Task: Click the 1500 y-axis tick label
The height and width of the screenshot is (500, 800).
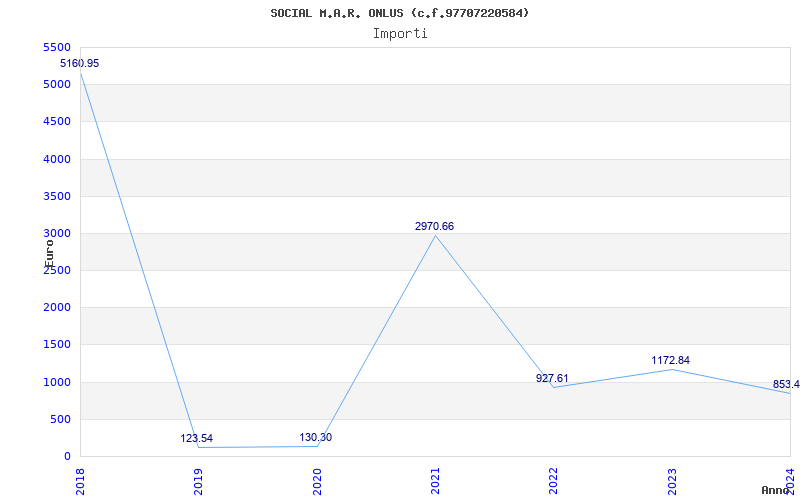Action: coord(58,345)
